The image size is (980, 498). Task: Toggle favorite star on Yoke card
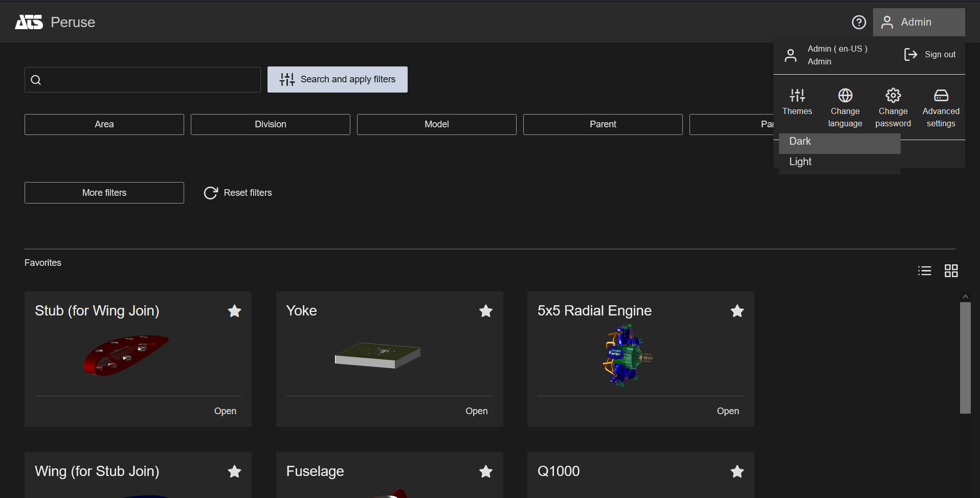pos(485,311)
